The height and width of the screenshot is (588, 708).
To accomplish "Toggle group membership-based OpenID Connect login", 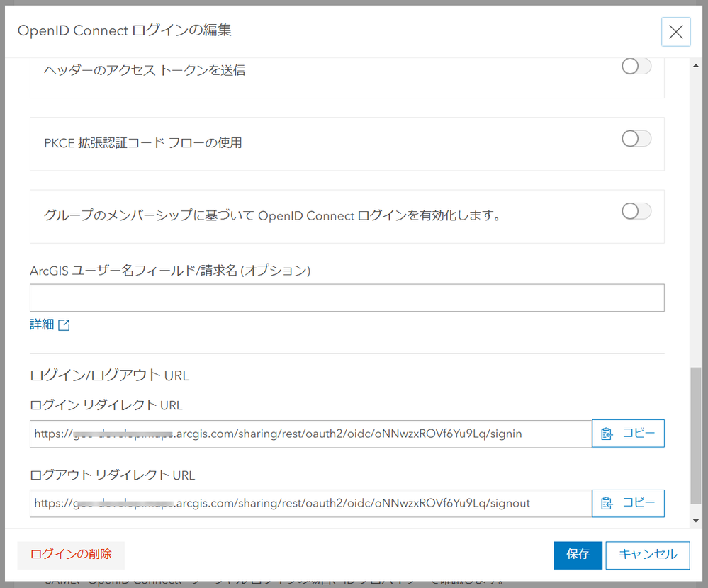I will (636, 211).
